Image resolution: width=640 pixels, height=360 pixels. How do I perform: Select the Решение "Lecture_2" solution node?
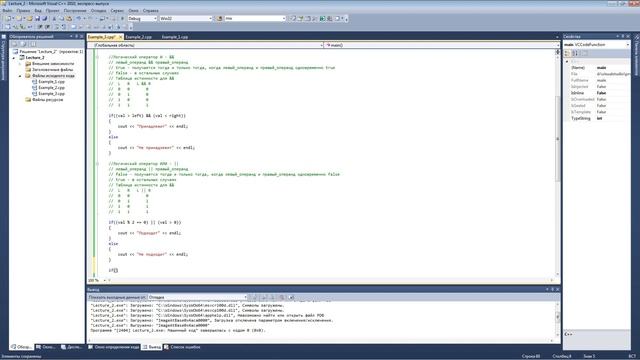[48, 51]
